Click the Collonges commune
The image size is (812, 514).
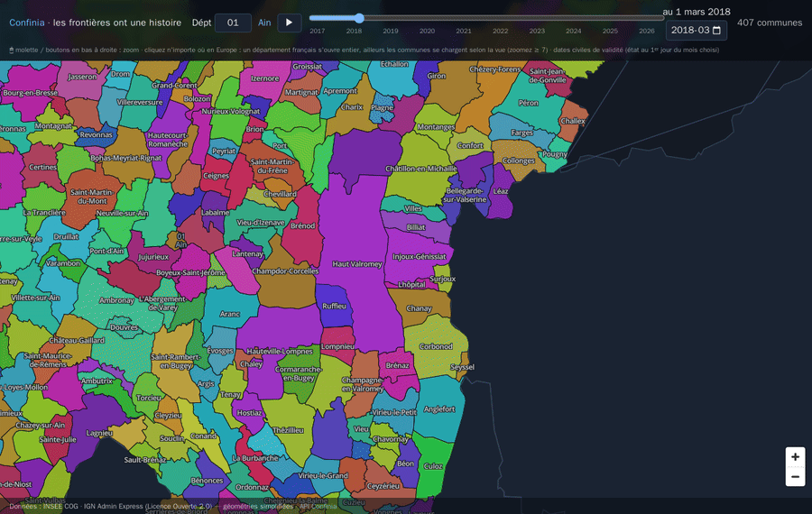tap(519, 161)
